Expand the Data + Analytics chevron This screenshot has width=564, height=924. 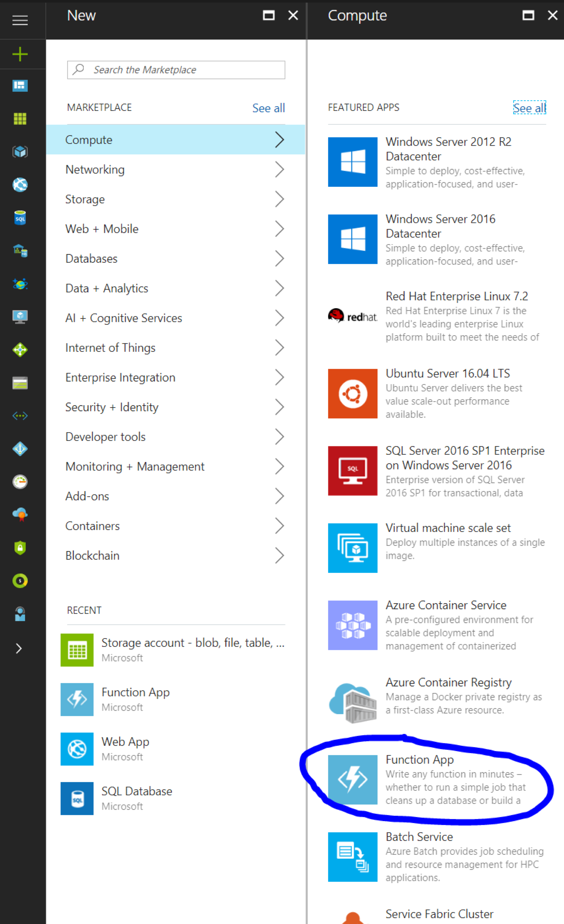click(279, 288)
